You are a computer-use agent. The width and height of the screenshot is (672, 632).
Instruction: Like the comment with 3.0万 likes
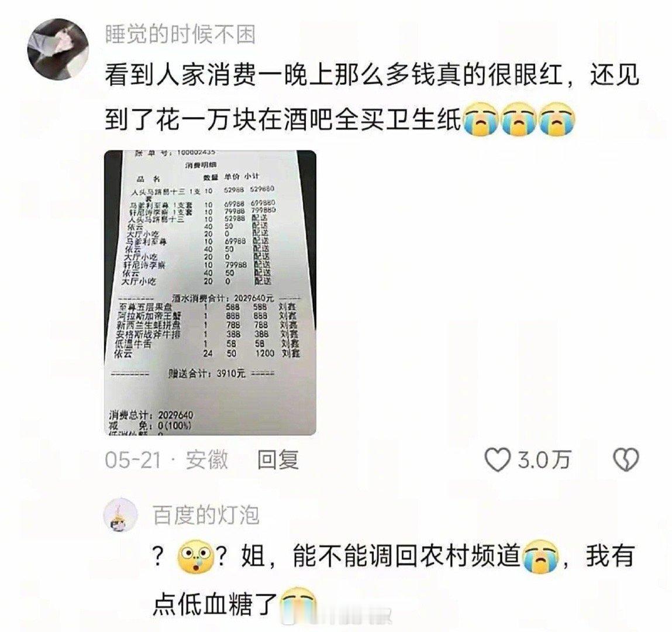coord(497,460)
